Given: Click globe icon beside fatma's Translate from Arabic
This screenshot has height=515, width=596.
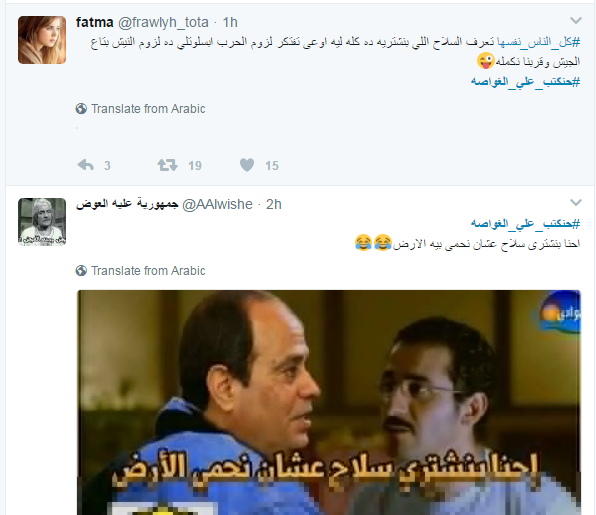Looking at the screenshot, I should pos(81,109).
